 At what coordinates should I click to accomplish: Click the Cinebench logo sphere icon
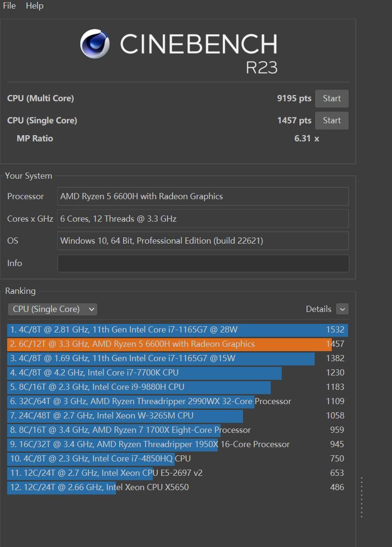click(x=95, y=44)
